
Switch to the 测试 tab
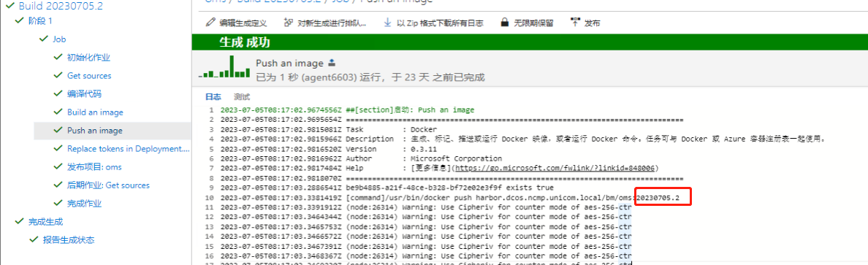tap(241, 97)
